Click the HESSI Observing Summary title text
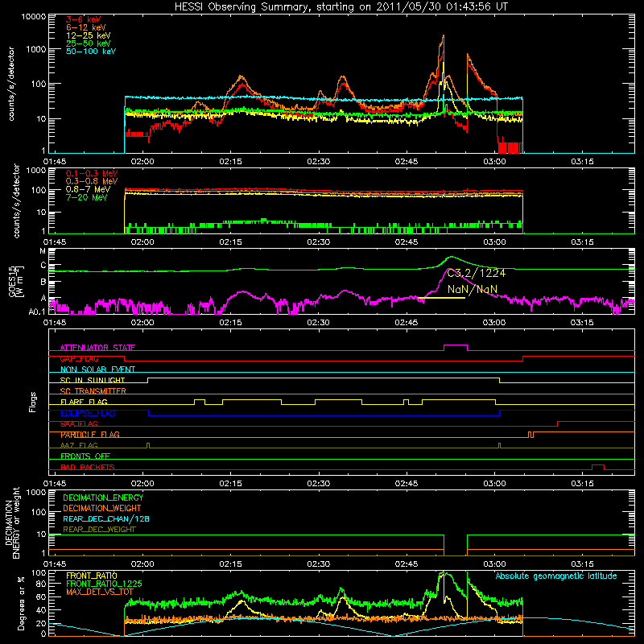The image size is (644, 644). [341, 7]
